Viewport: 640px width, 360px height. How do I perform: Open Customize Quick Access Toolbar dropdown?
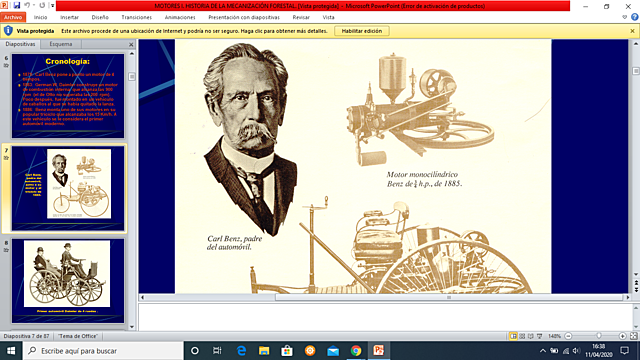52,6
